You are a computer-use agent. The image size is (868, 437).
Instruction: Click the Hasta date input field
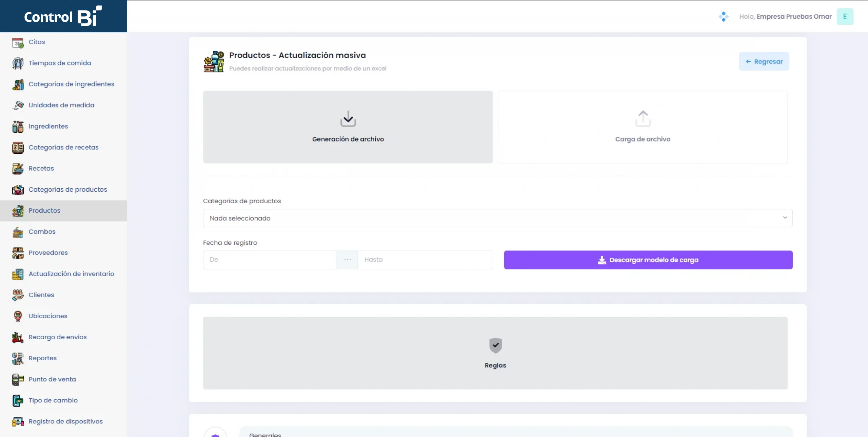coord(425,260)
